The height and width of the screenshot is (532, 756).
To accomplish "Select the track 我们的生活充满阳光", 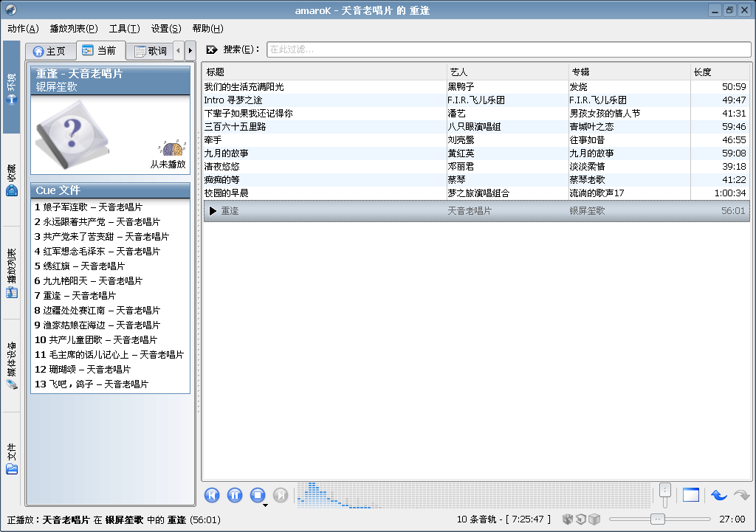I will pos(244,87).
